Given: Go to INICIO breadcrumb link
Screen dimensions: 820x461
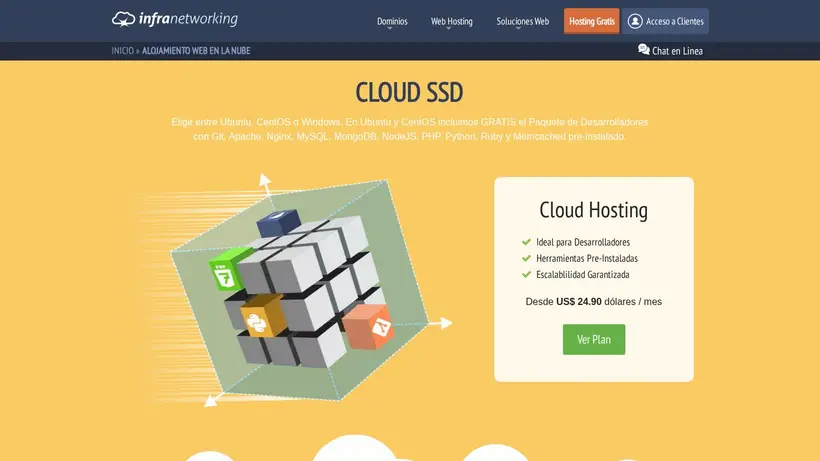Looking at the screenshot, I should coord(122,51).
